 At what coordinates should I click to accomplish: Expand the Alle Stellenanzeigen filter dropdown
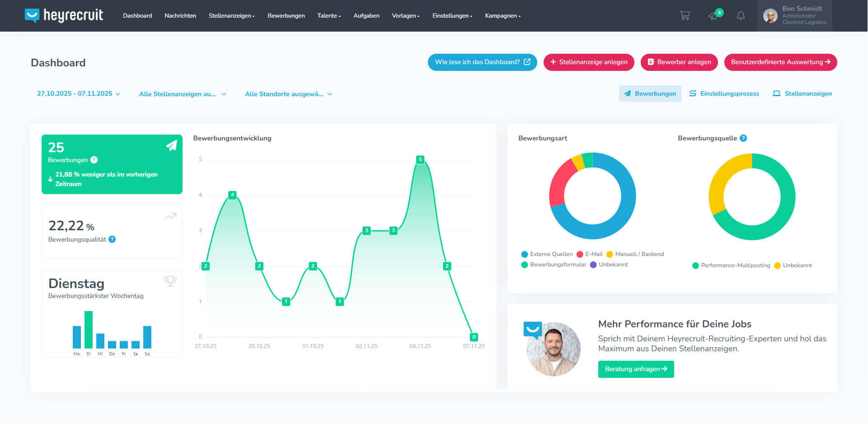coord(182,94)
